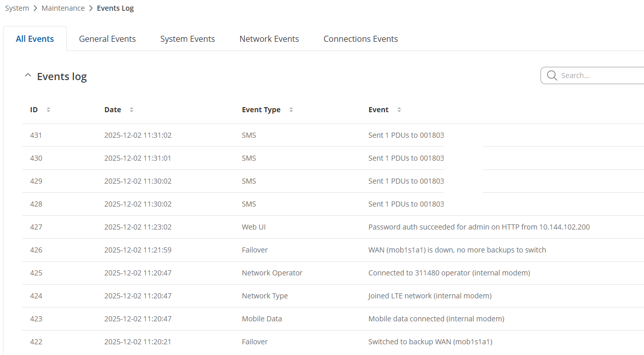Sort by ID column arrows
This screenshot has width=644, height=355.
pos(48,110)
